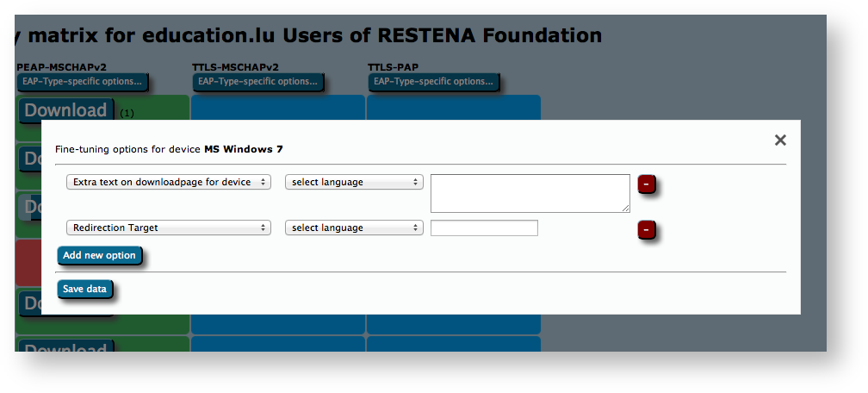Select the top blue cell in the TTLS-MSCHAPv2 column
The image size is (868, 393).
point(277,107)
